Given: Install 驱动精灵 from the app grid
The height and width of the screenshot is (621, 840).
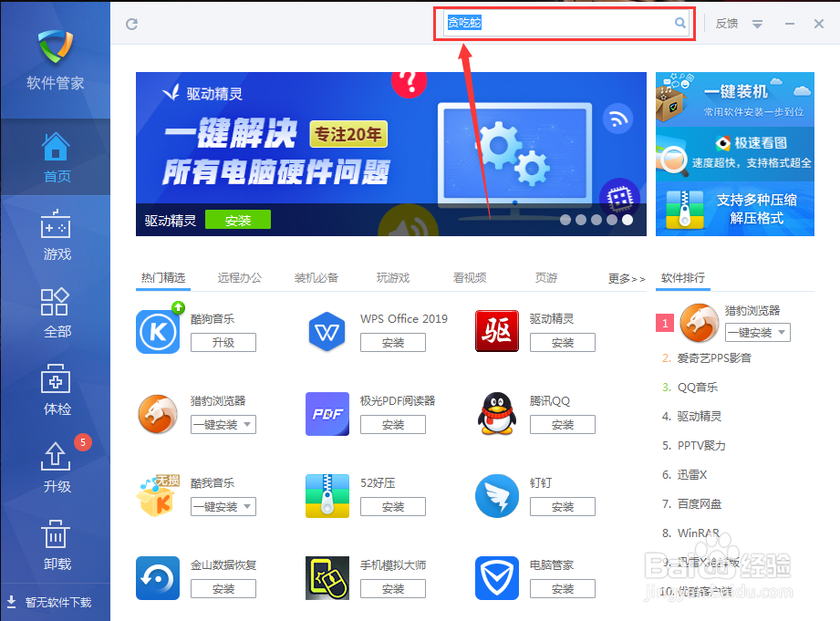Looking at the screenshot, I should tap(563, 342).
